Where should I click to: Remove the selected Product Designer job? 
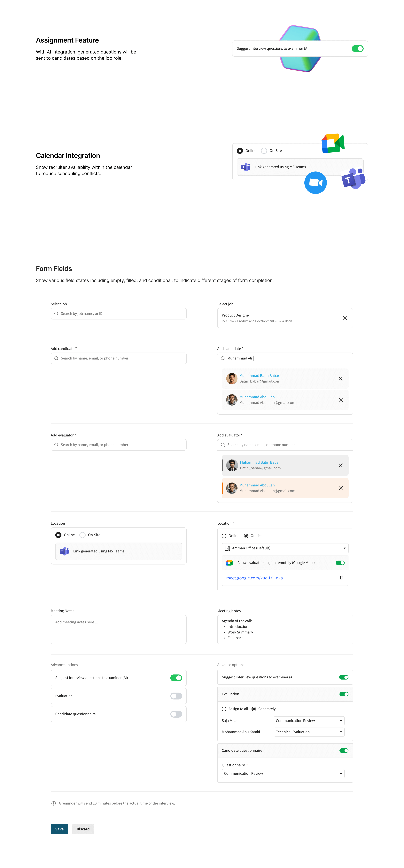click(345, 318)
